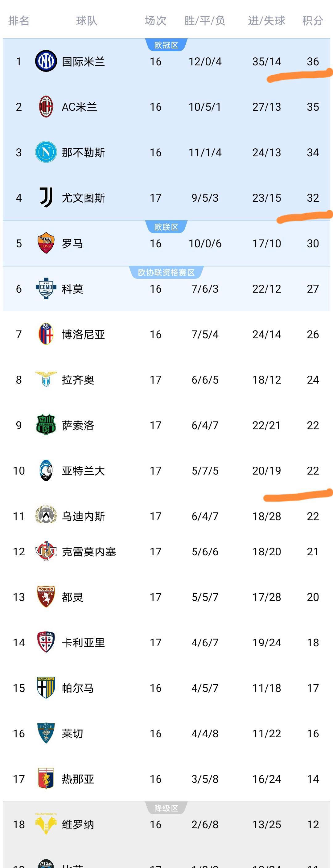Click the AC Milan club logo
Image resolution: width=333 pixels, height=868 pixels.
(x=46, y=107)
